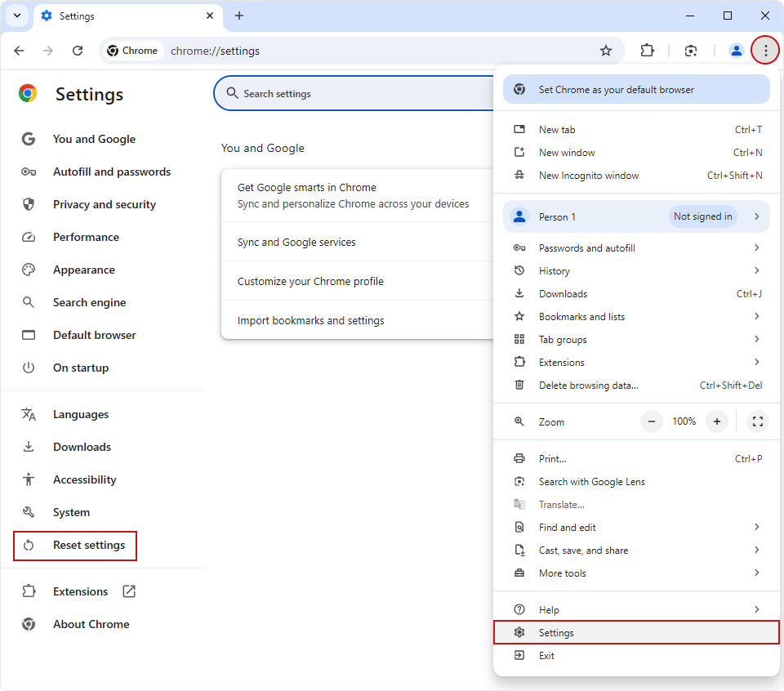This screenshot has width=784, height=691.
Task: Open Import bookmarks and settings row
Action: coord(357,320)
